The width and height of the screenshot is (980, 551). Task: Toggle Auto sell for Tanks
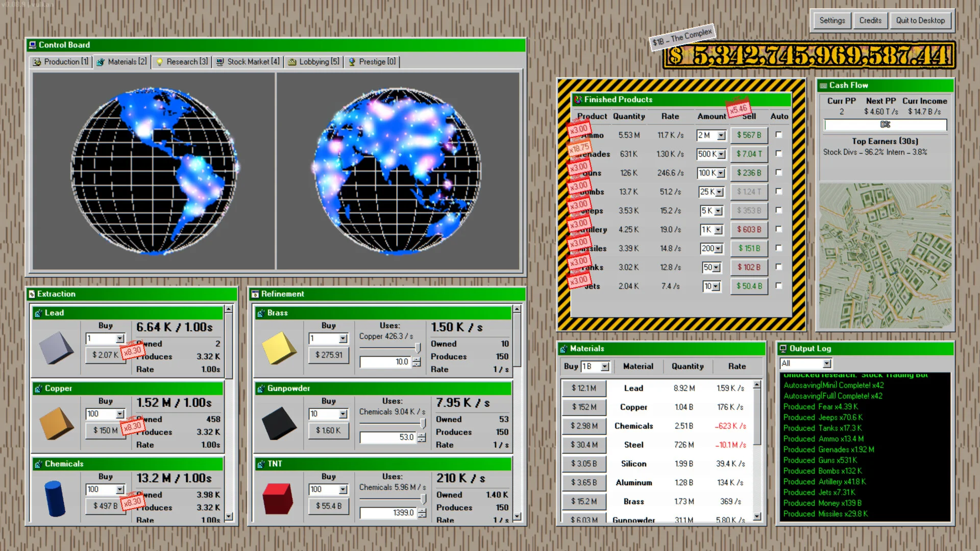point(779,267)
